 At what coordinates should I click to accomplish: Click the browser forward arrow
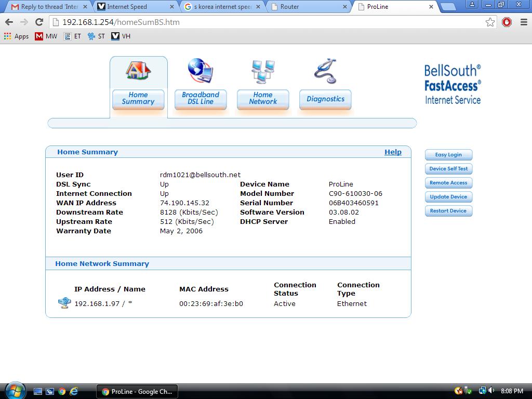(24, 22)
